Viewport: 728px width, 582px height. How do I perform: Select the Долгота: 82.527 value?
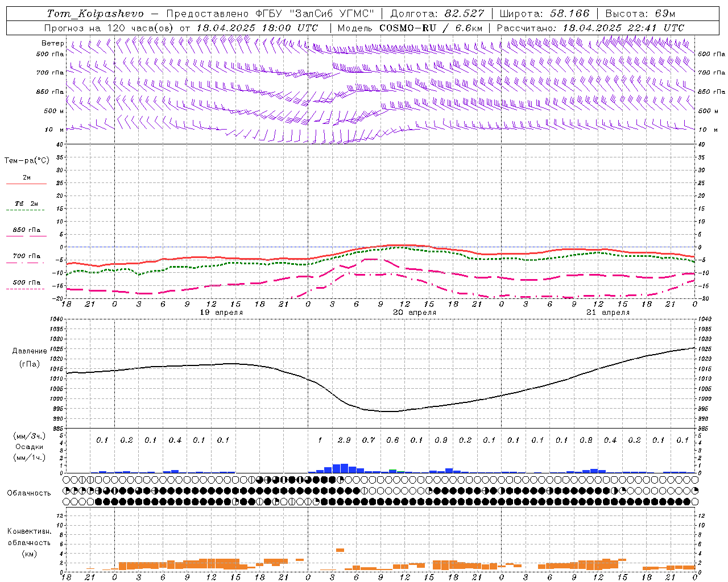(x=437, y=14)
